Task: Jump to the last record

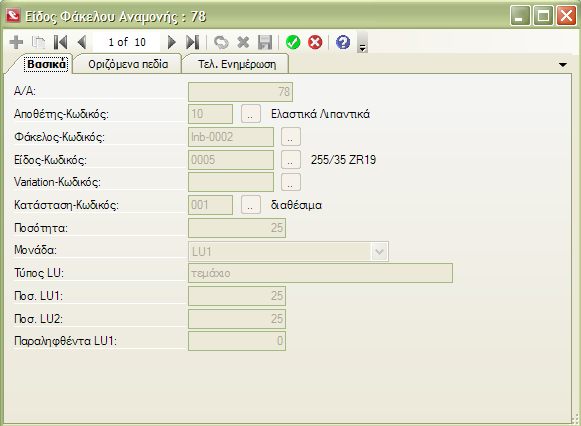Action: pos(193,42)
